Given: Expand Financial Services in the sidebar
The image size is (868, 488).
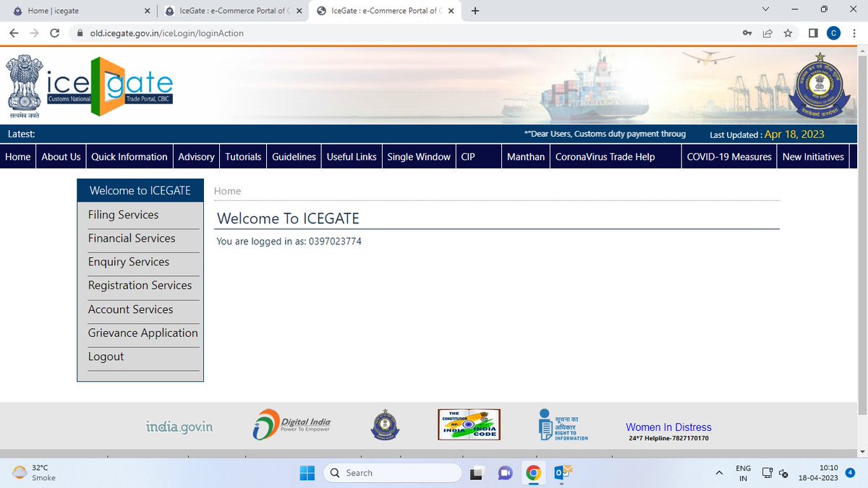Looking at the screenshot, I should 132,239.
